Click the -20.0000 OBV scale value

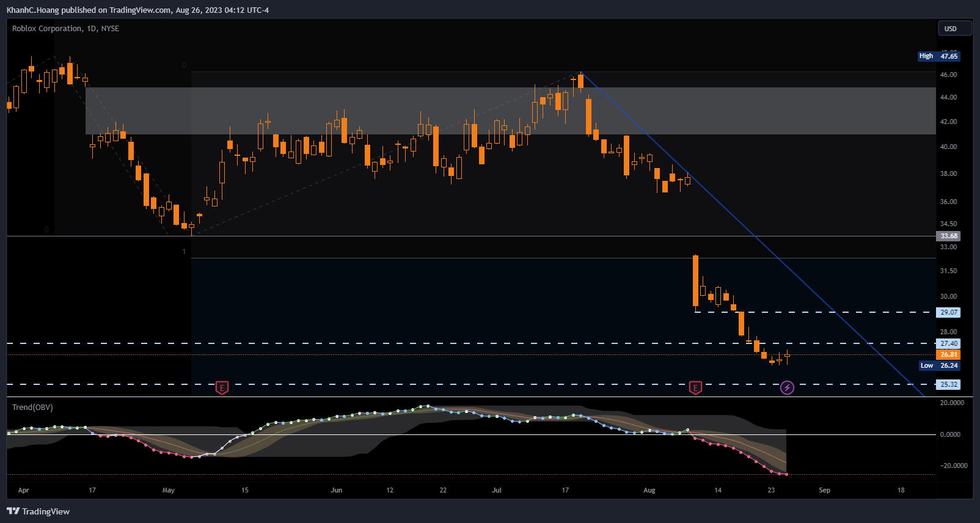click(x=953, y=466)
